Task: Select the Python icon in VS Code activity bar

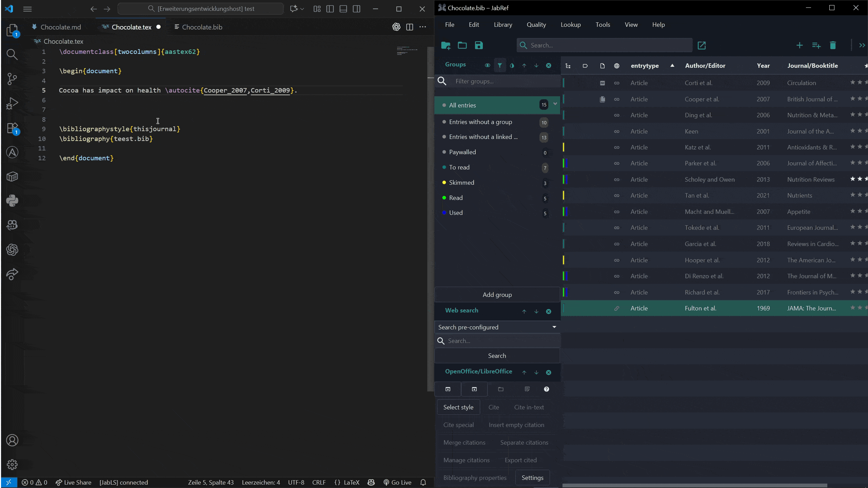Action: tap(12, 201)
